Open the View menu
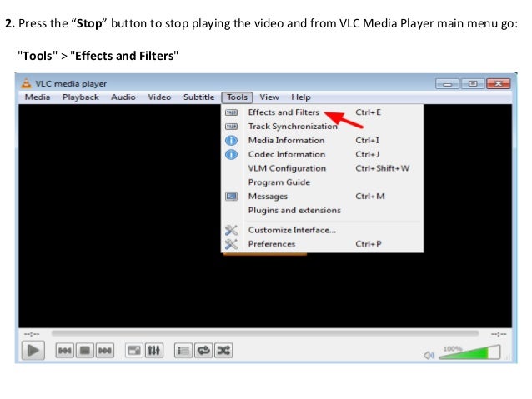 269,97
